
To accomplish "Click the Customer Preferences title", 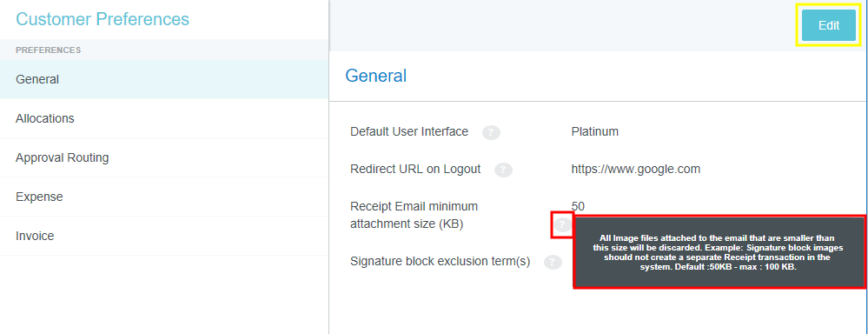I will click(103, 19).
